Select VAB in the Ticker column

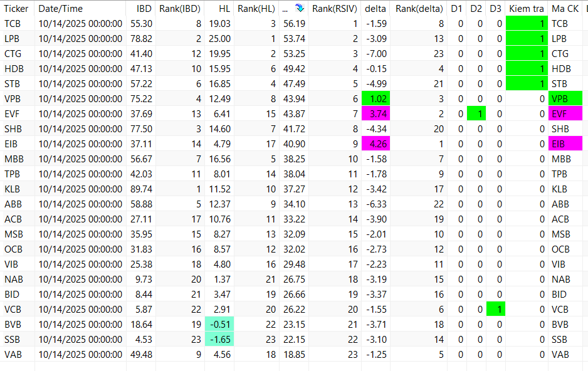(13, 354)
